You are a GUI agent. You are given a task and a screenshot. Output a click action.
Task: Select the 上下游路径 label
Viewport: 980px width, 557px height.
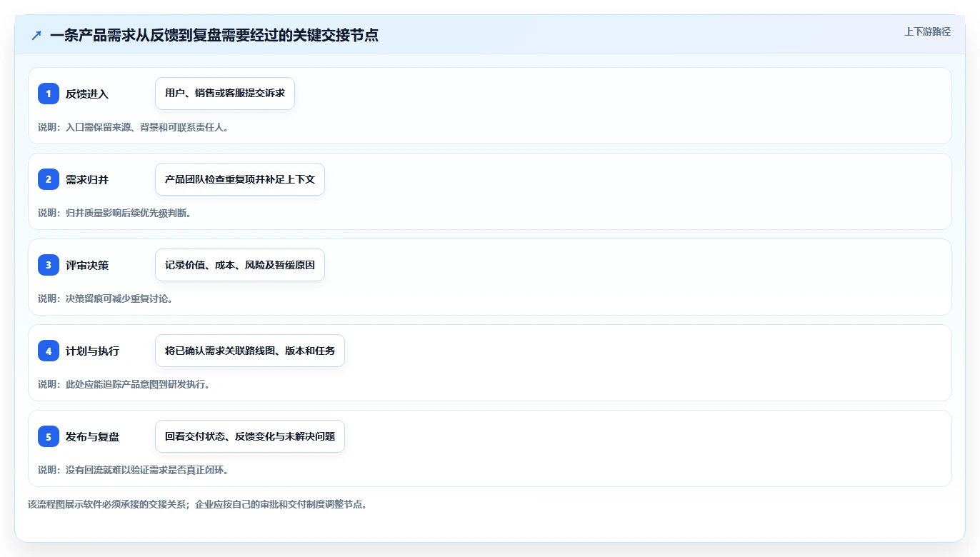click(927, 31)
